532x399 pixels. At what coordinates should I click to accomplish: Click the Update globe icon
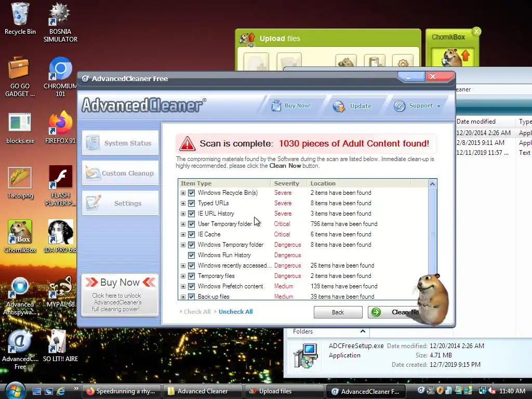point(339,106)
